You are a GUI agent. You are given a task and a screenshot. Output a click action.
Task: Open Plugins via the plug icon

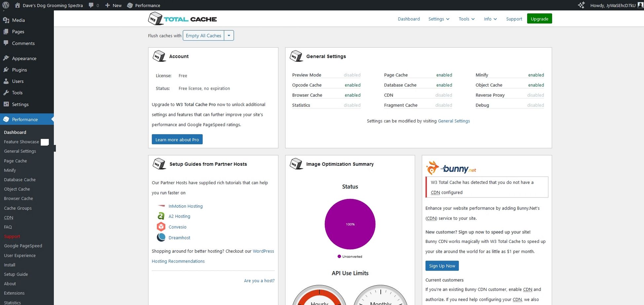6,70
